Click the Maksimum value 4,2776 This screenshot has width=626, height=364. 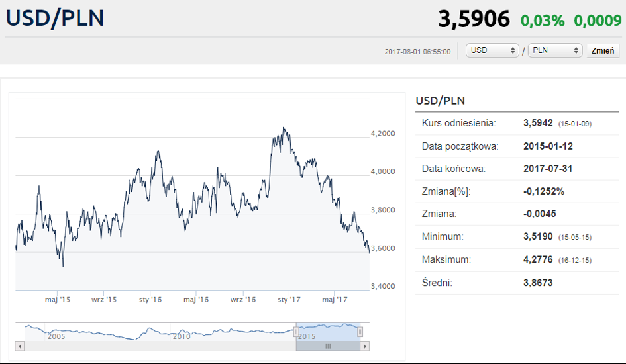click(x=538, y=259)
